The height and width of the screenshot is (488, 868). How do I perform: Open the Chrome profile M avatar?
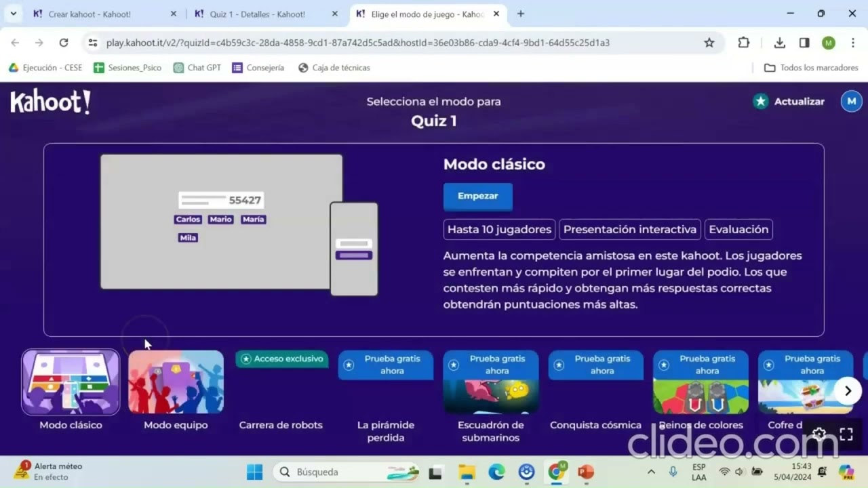point(829,43)
